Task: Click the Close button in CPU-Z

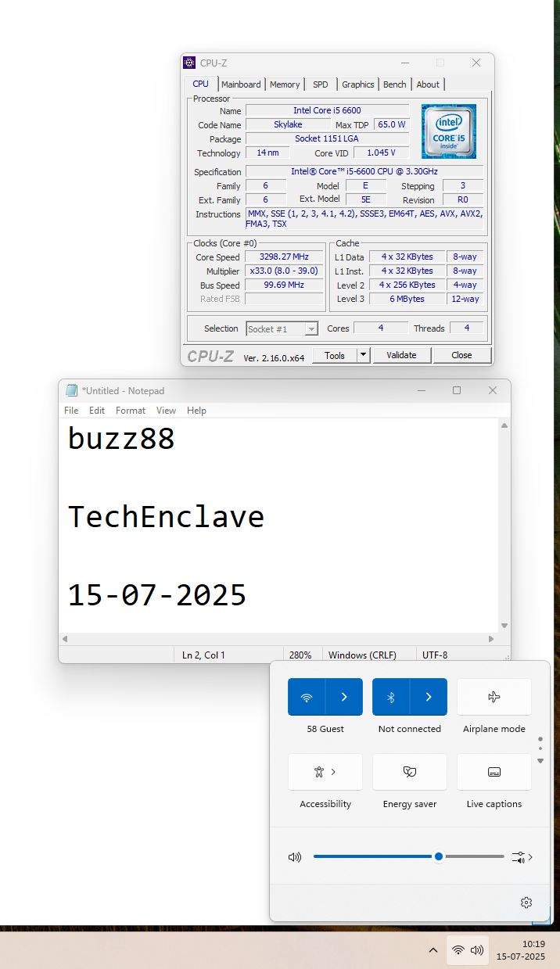Action: click(x=461, y=355)
